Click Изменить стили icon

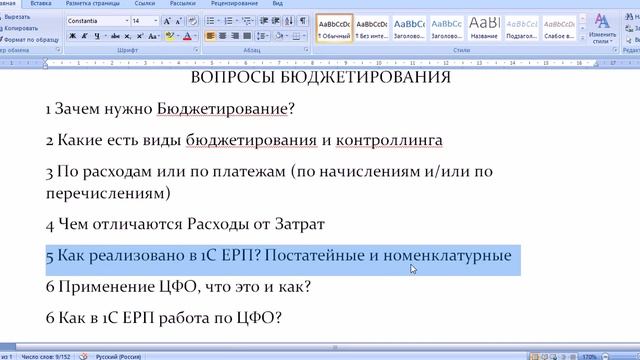point(602,28)
